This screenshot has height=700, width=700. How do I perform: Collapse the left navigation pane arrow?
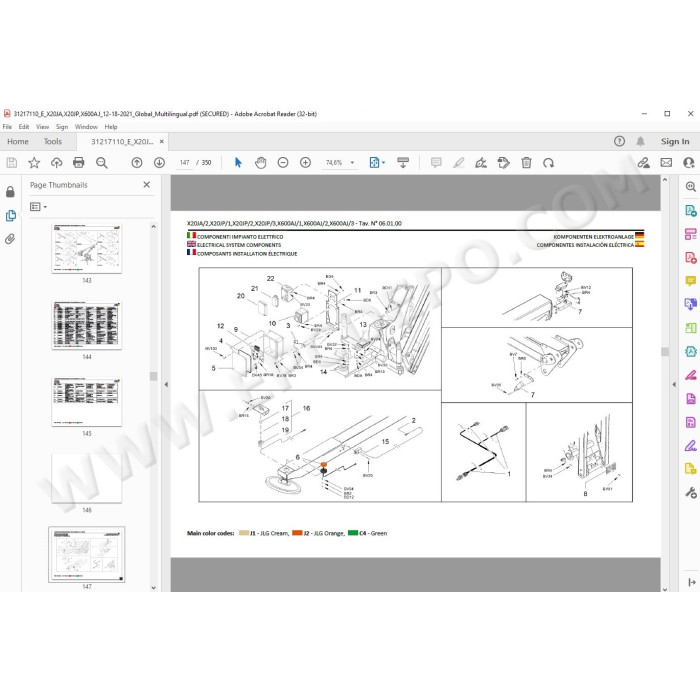[166, 384]
